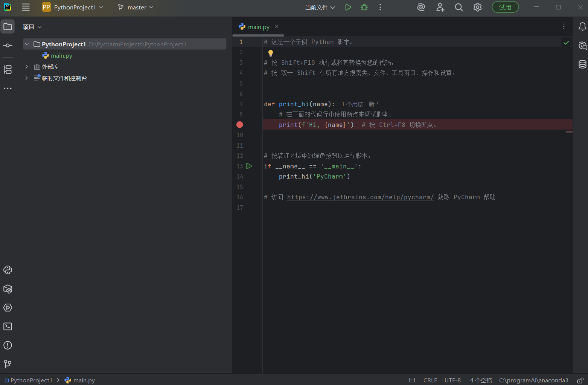The height and width of the screenshot is (385, 588).
Task: Change UTF-8 file encoding
Action: point(452,380)
